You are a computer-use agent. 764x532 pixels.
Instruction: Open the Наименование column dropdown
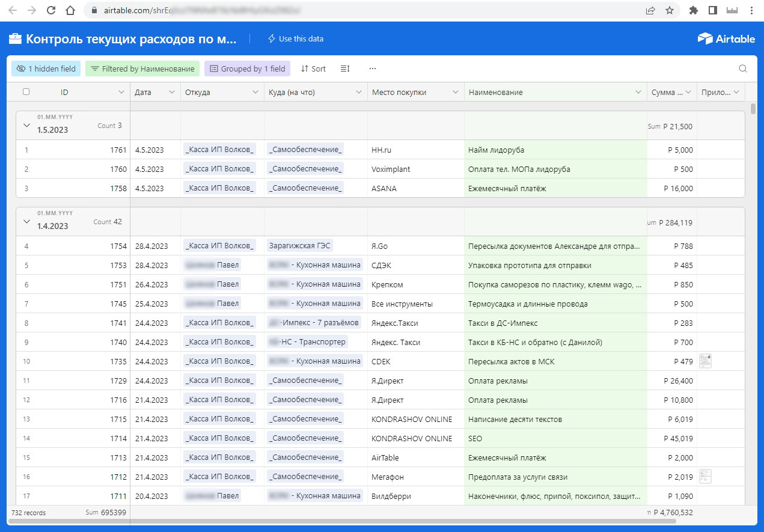[638, 92]
